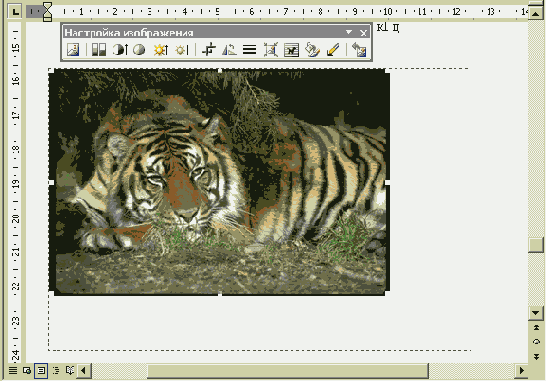The height and width of the screenshot is (381, 546).
Task: Decrease picture brightness
Action: pyautogui.click(x=181, y=50)
